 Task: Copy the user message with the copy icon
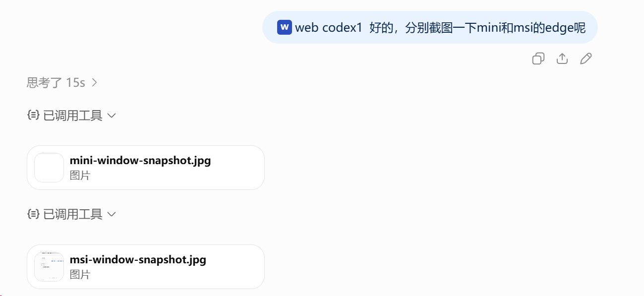[538, 59]
